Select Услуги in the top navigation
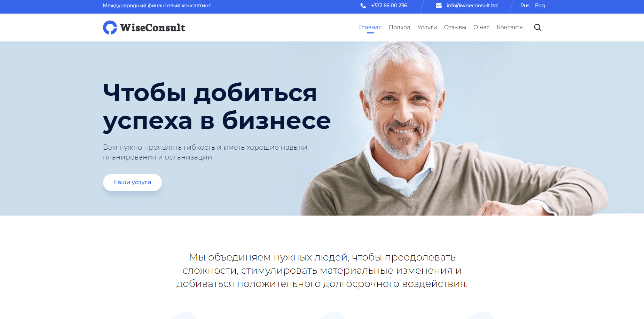Screen dimensions: 644x319 pos(427,27)
